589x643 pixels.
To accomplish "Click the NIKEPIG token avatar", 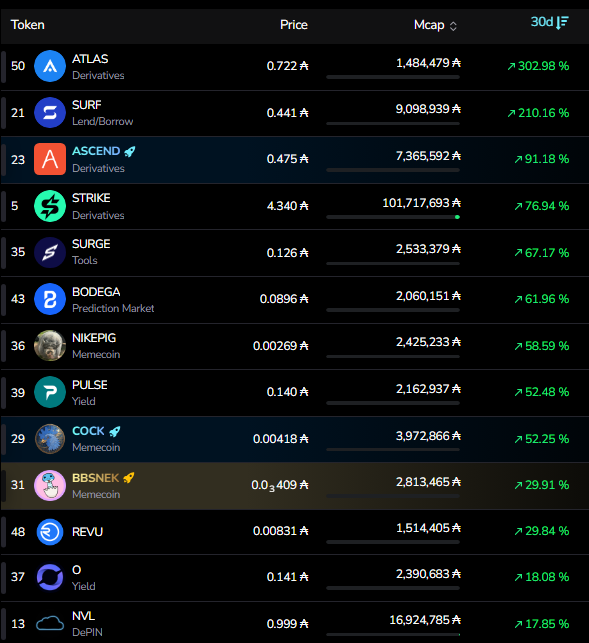I will 50,346.
